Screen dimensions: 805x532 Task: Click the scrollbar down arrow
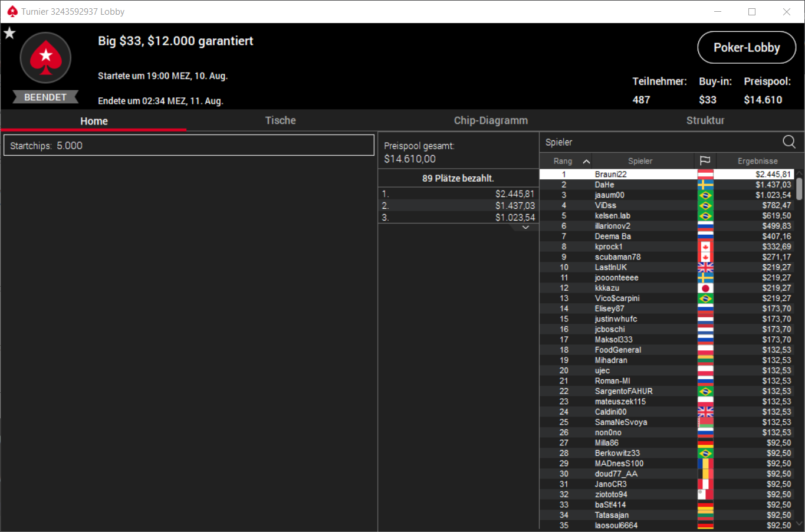coord(799,523)
